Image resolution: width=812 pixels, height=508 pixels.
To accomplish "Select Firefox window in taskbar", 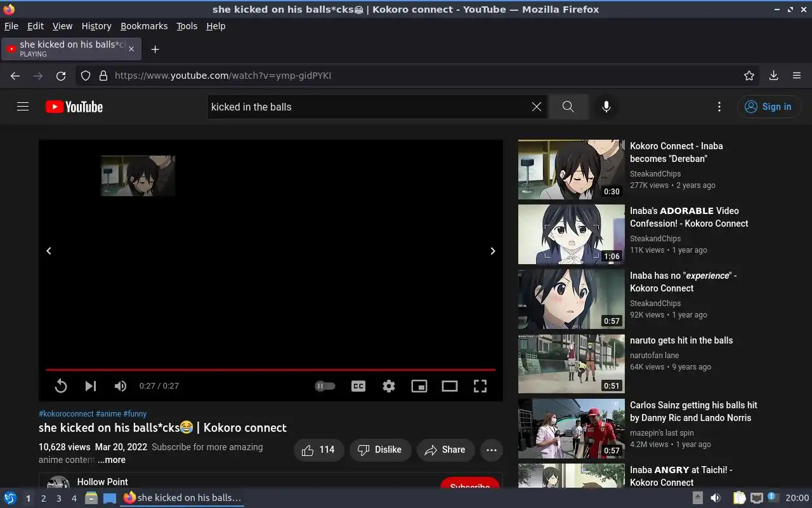I will click(183, 498).
